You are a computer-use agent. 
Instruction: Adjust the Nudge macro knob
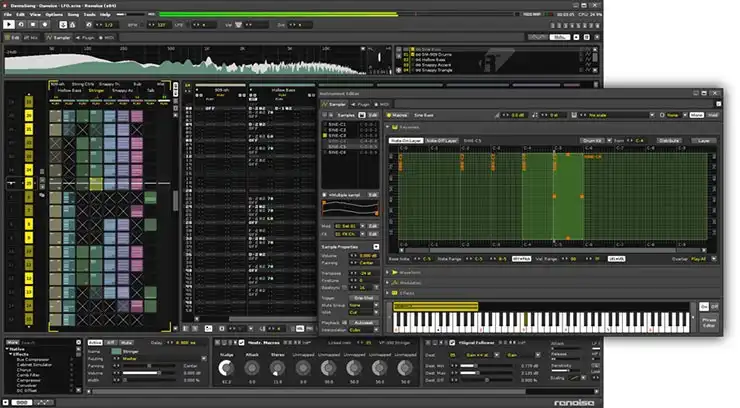tap(227, 368)
